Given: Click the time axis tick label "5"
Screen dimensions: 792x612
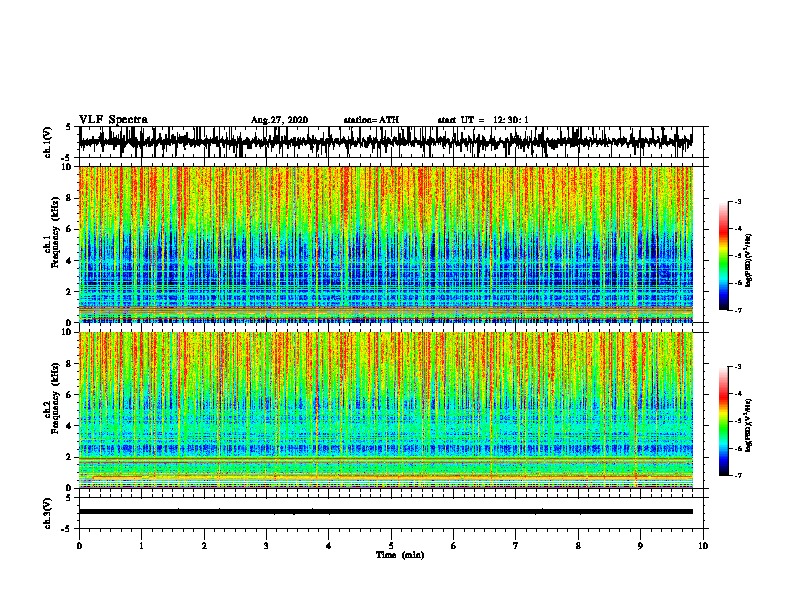Looking at the screenshot, I should pos(391,546).
